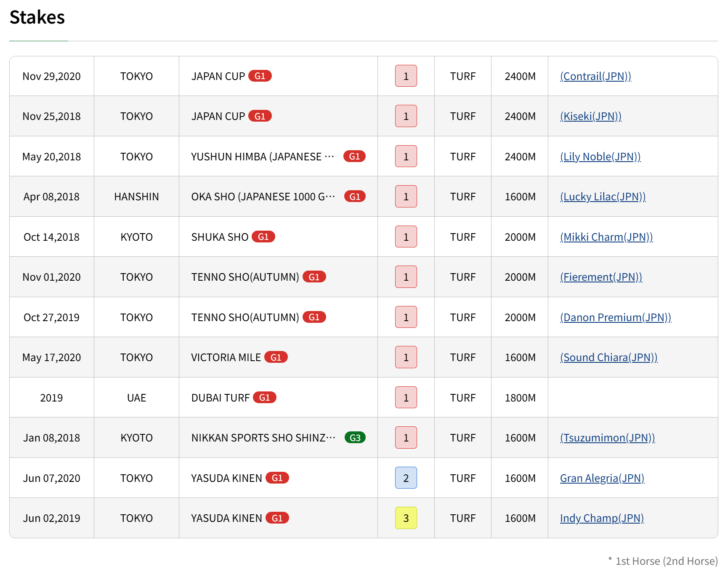Screen dimensions: 728x577
Task: Click the green G3 badge on Nikkan Sports Sho
Action: click(x=355, y=437)
